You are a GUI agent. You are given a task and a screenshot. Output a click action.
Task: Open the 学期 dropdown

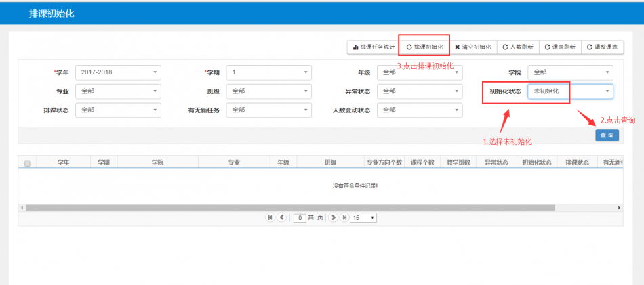(x=269, y=72)
